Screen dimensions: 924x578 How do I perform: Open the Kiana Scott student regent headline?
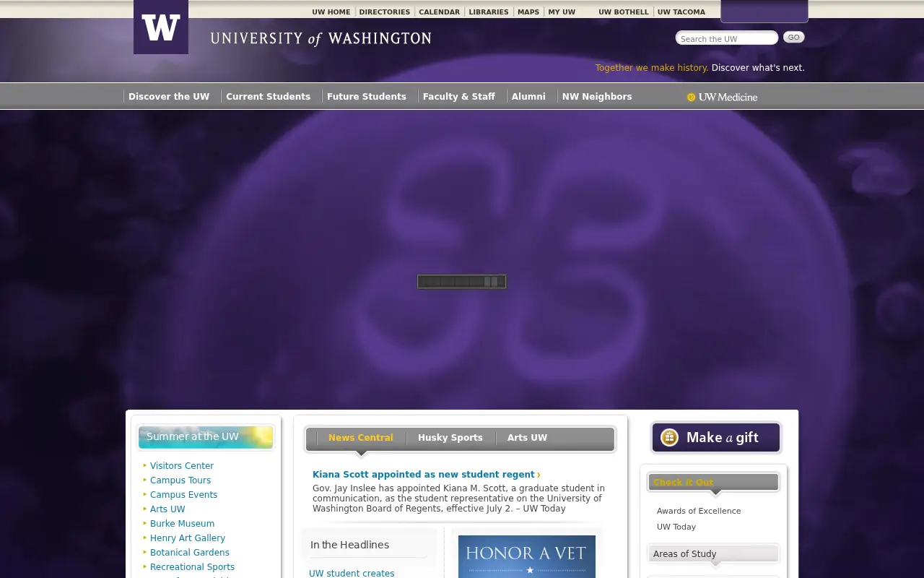tap(426, 475)
